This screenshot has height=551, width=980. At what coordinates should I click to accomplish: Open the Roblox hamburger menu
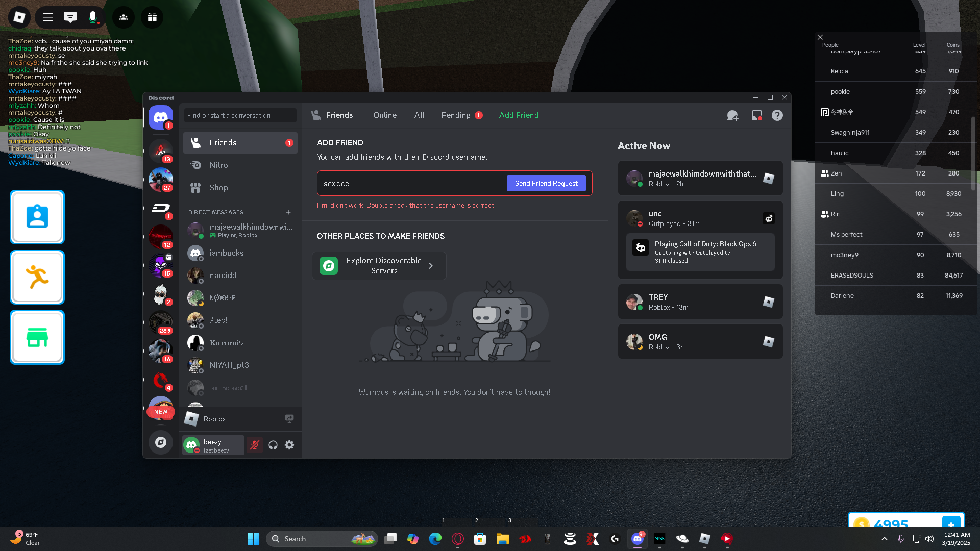[48, 17]
